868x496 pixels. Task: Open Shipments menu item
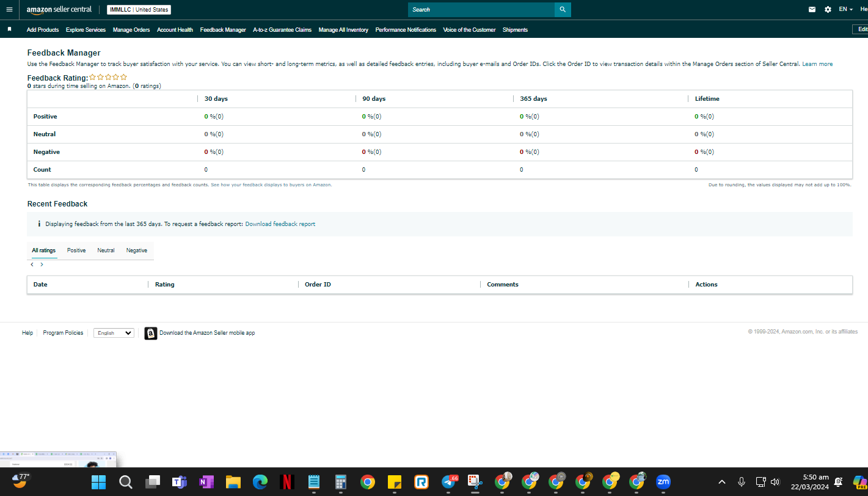pos(515,30)
